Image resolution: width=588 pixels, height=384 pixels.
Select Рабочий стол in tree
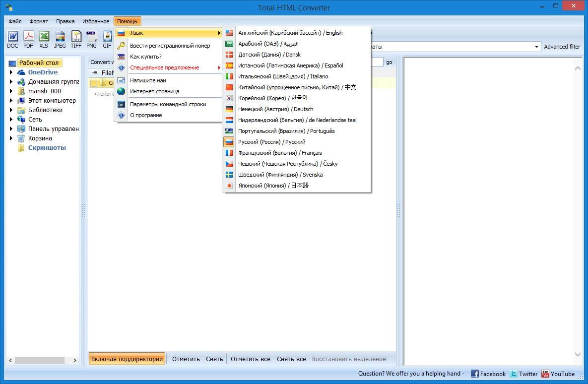pyautogui.click(x=39, y=63)
